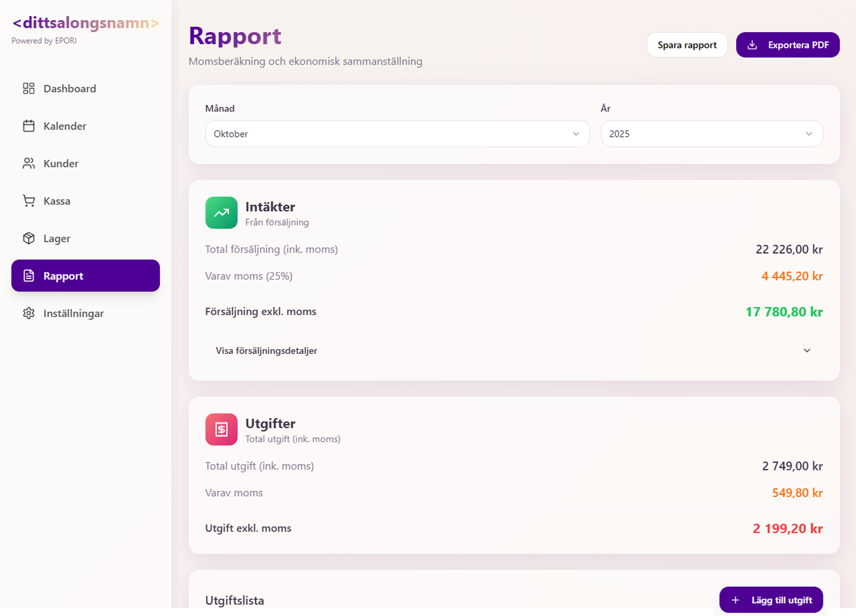Go to Kalender in the sidebar
Viewport: 856px width, 616px height.
[65, 126]
